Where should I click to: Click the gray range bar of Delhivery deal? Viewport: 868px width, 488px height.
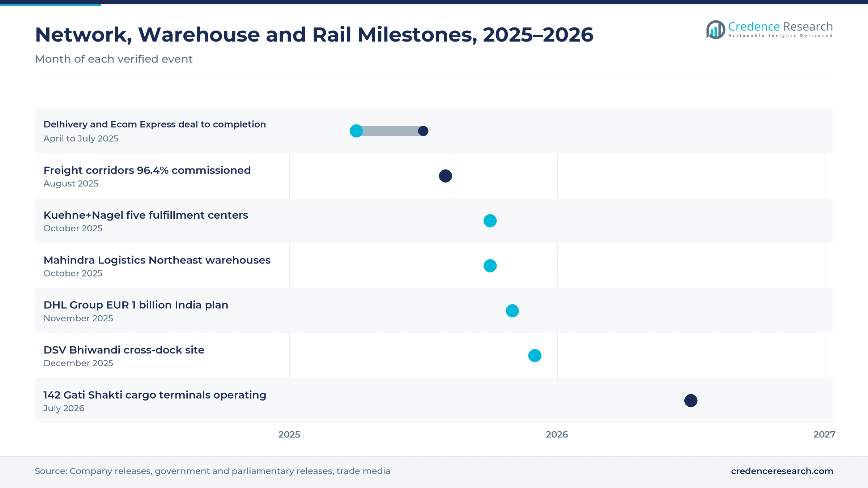[x=390, y=131]
